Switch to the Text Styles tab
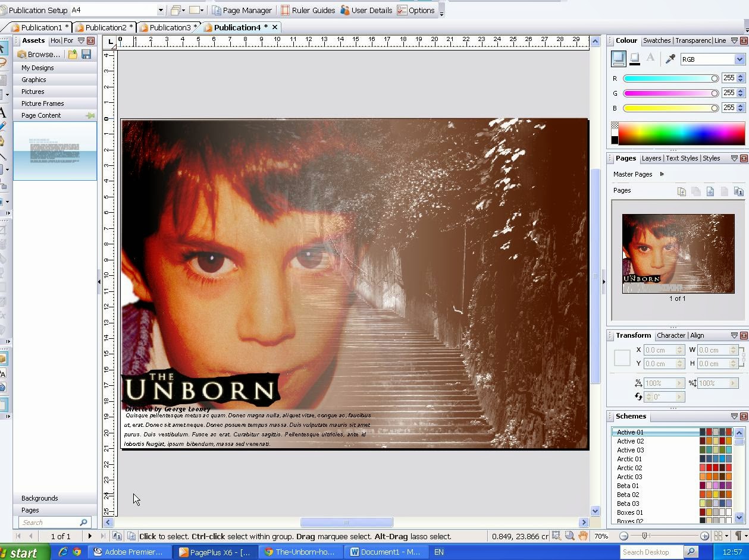 click(682, 158)
